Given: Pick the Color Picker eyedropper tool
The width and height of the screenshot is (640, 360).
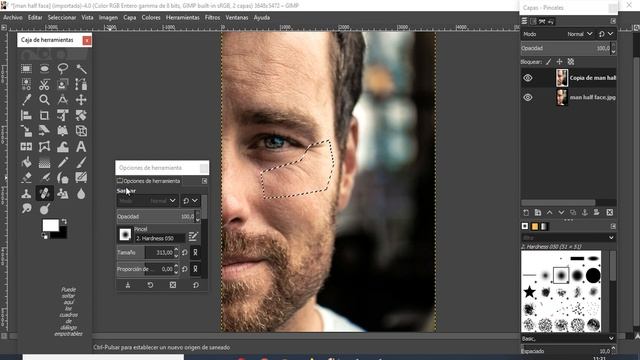Looking at the screenshot, I should pos(27,100).
